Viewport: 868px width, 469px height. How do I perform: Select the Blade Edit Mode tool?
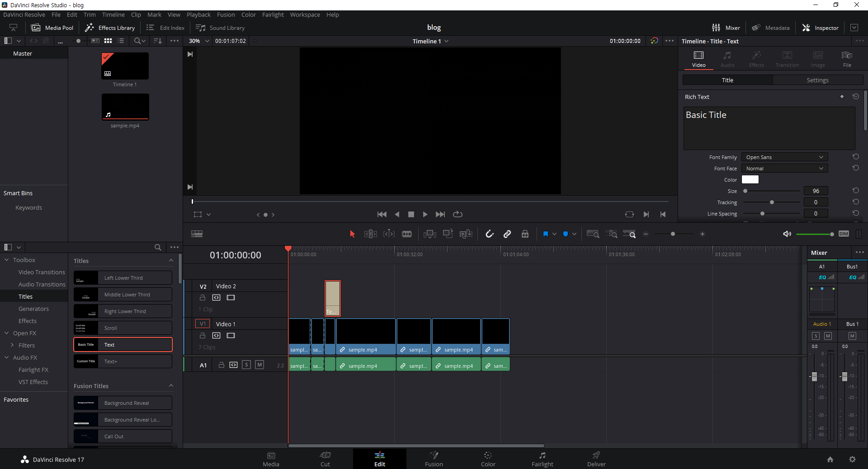(x=407, y=234)
